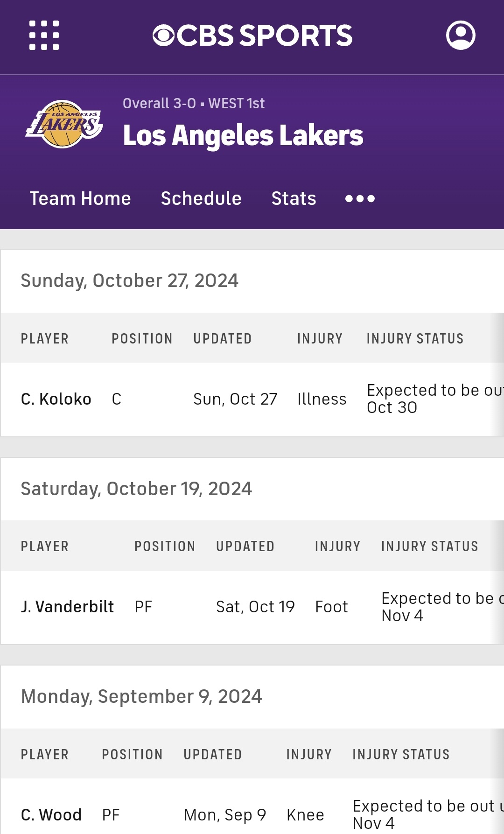Image resolution: width=504 pixels, height=834 pixels.
Task: Open the Schedule tab
Action: point(201,199)
